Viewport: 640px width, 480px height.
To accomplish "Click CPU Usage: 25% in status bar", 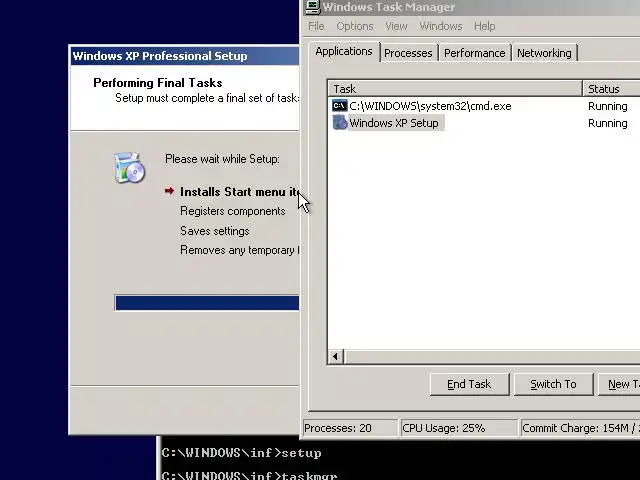I will point(459,428).
